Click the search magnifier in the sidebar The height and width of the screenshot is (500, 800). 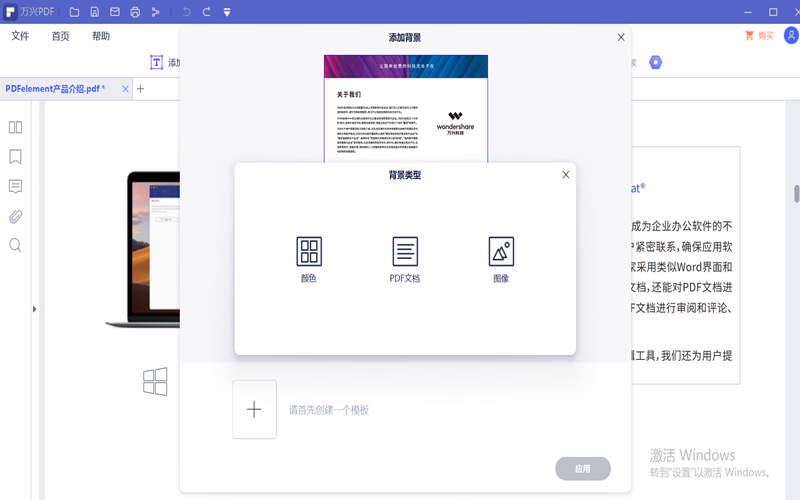pos(15,245)
